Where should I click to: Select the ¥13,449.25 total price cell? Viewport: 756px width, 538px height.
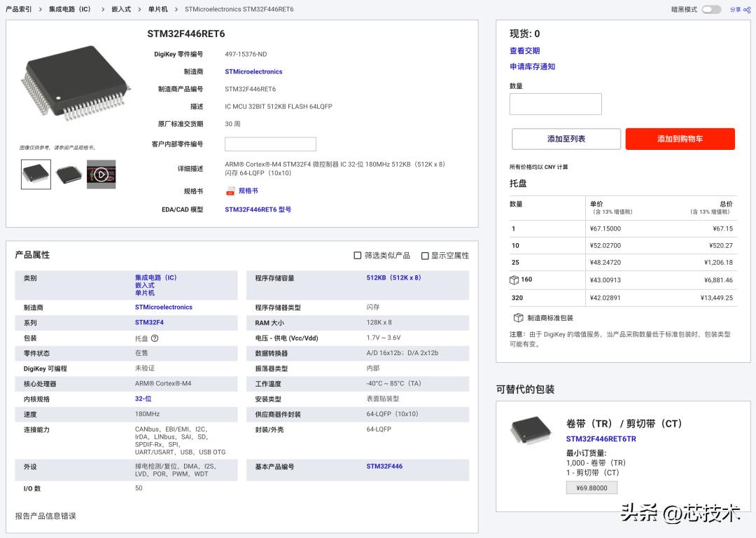(717, 298)
